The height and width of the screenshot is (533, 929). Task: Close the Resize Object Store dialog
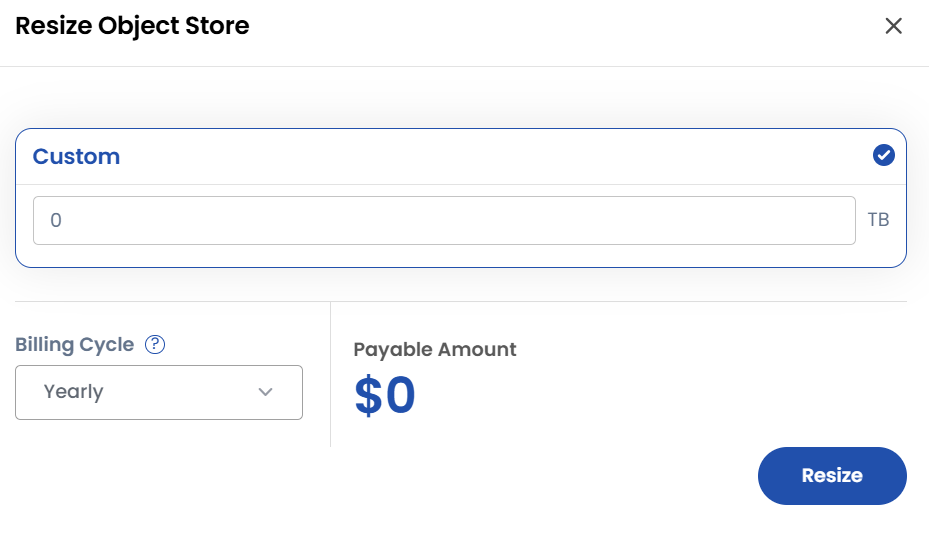[893, 26]
